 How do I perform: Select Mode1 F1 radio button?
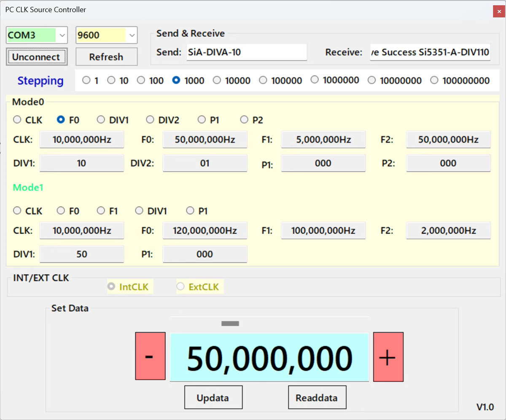101,211
